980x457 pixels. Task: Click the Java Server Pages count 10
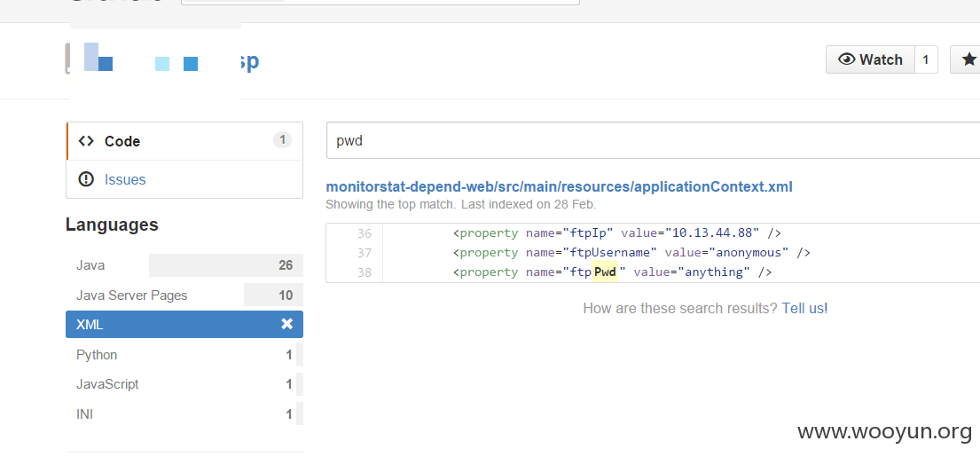tap(286, 295)
